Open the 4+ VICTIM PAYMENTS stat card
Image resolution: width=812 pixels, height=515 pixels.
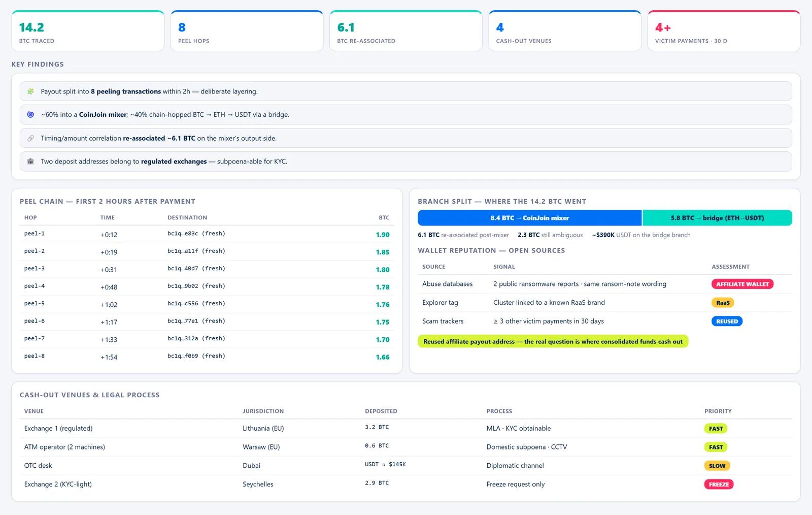pyautogui.click(x=724, y=31)
